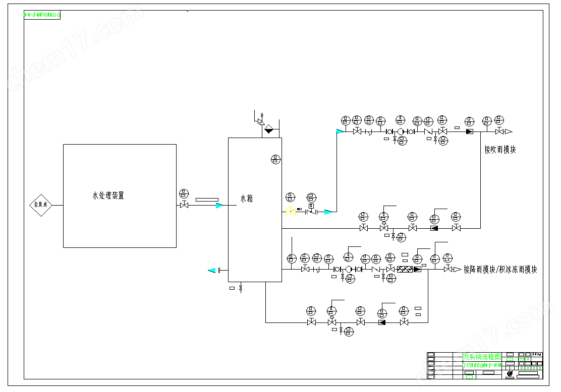
Task: Select the flow meter in bottom bypass line
Action: click(382, 322)
